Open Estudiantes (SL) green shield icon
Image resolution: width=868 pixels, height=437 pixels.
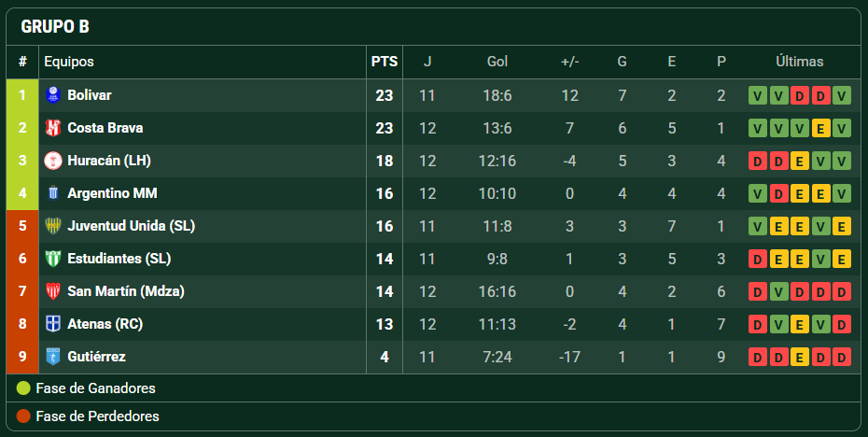point(53,259)
